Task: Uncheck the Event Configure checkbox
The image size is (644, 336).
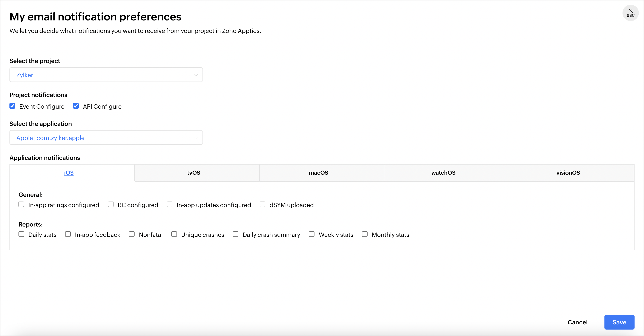Action: point(12,106)
